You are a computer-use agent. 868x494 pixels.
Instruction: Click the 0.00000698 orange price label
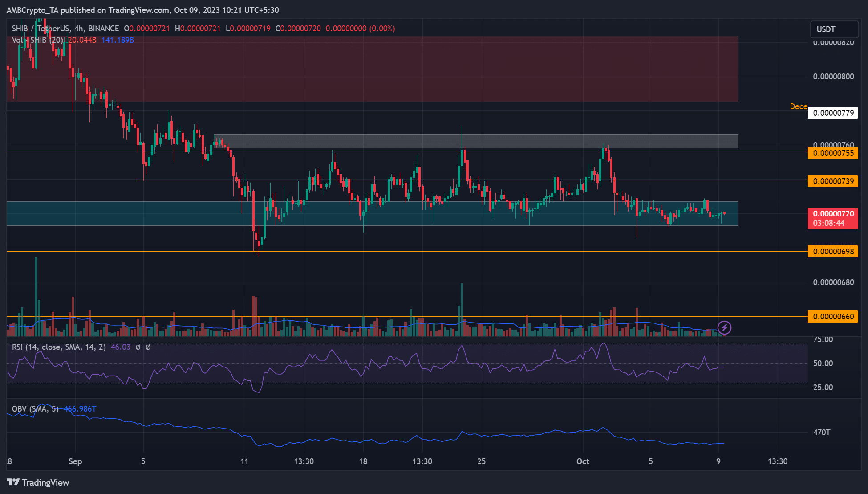(x=833, y=252)
